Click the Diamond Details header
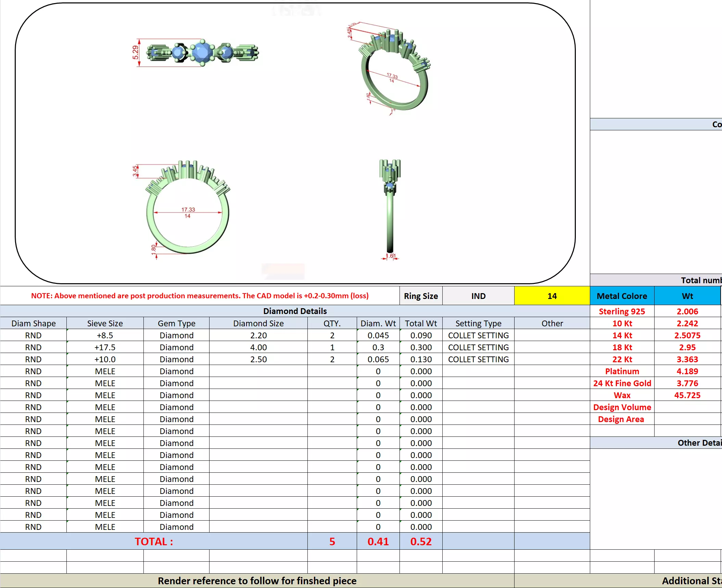722x588 pixels. [295, 311]
